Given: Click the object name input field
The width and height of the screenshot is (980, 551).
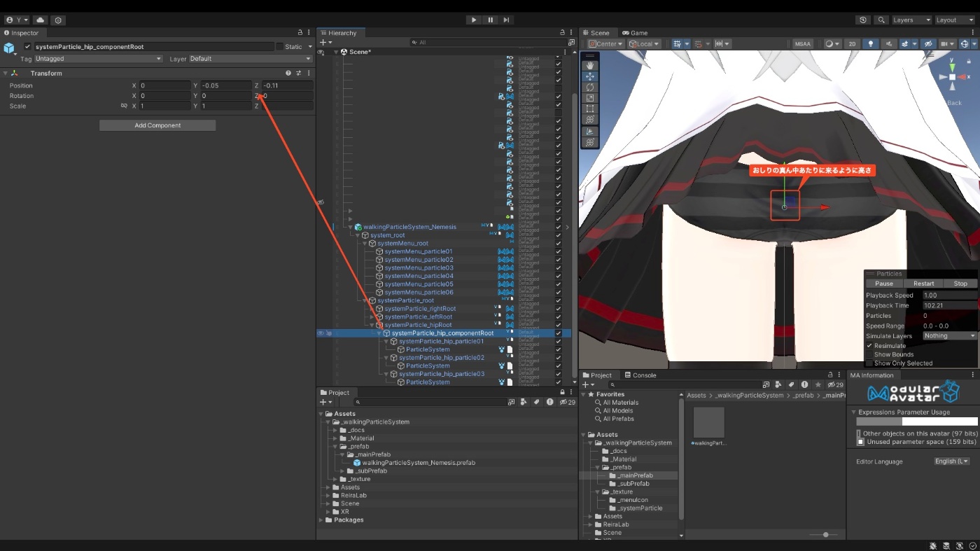Looking at the screenshot, I should pos(154,47).
